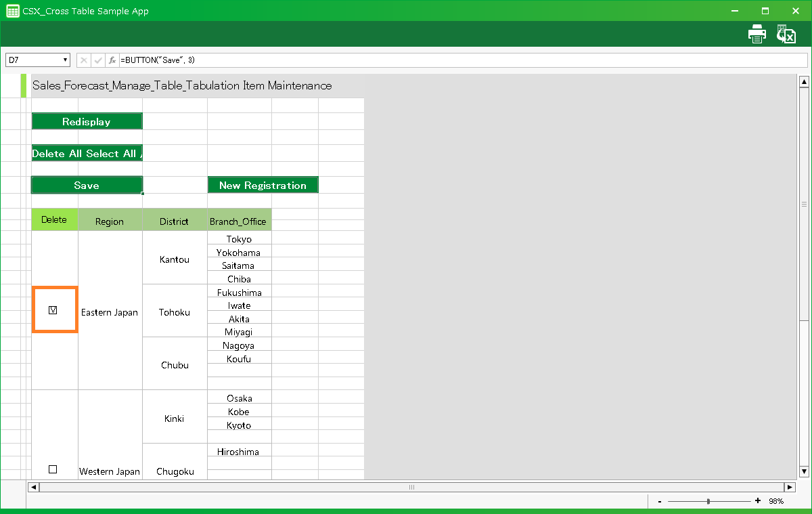Image resolution: width=812 pixels, height=514 pixels.
Task: Uncheck the Eastern Japan delete checkbox
Action: [53, 310]
